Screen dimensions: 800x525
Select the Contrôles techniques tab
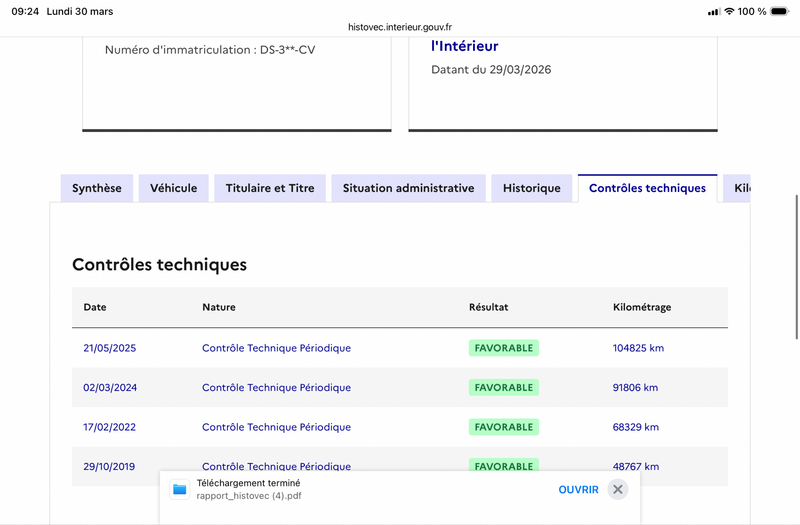[x=647, y=188]
